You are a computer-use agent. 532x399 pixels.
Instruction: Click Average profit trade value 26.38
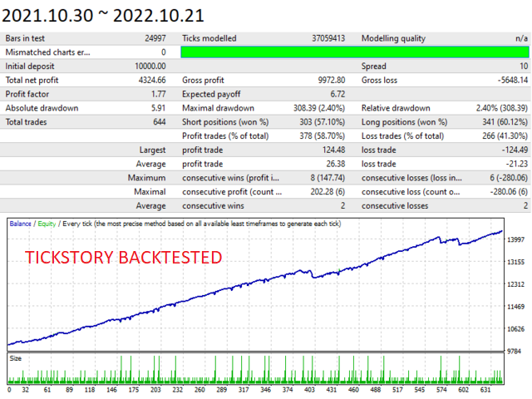pyautogui.click(x=336, y=164)
